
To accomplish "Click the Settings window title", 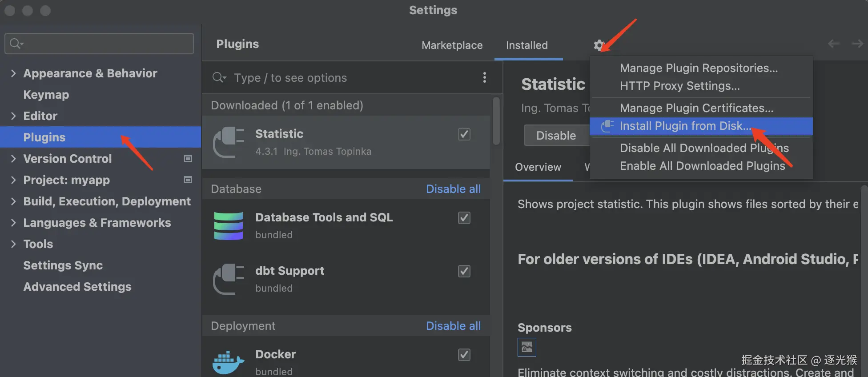I will click(x=433, y=10).
